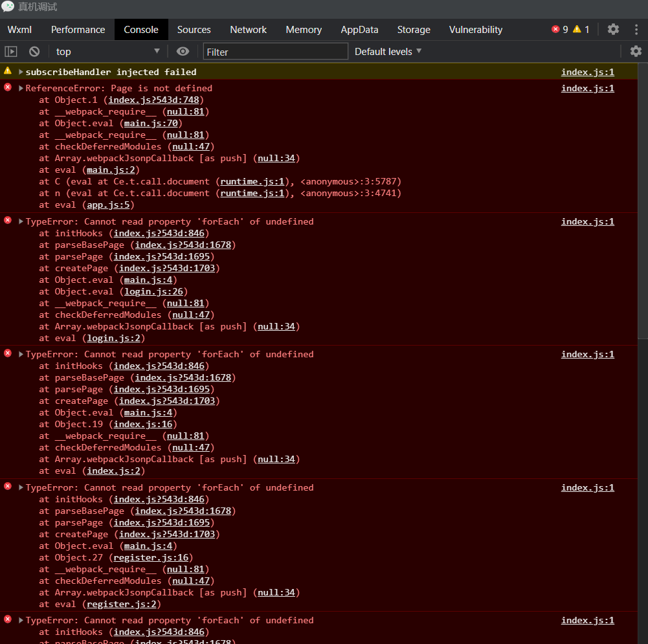Switch to the Wxml tab
648x644 pixels.
tap(19, 30)
